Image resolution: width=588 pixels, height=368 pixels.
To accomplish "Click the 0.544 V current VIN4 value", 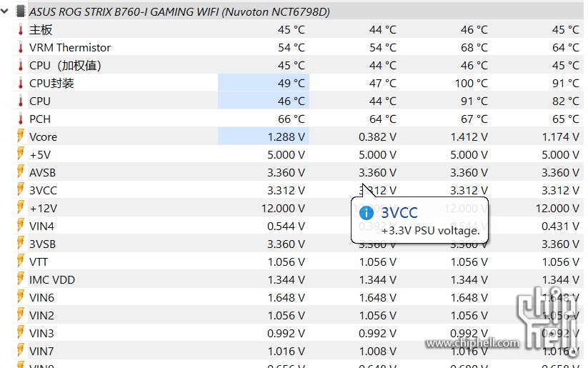I will [286, 227].
